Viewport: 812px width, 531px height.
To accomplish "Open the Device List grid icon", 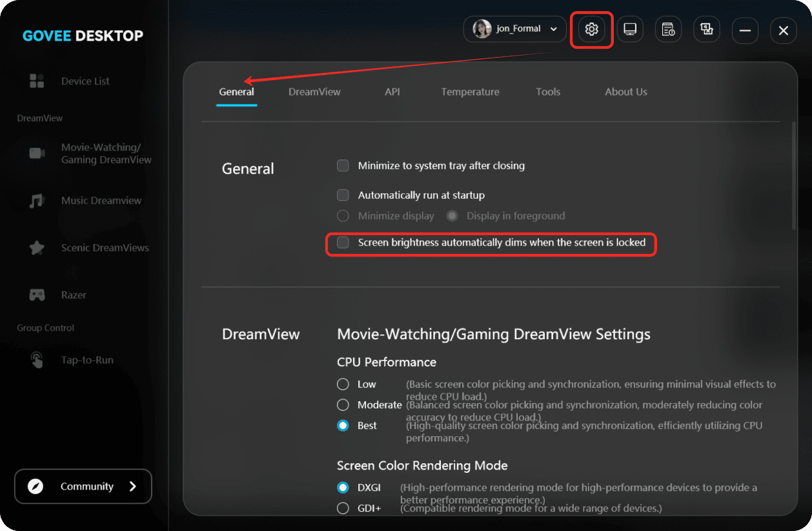I will [x=37, y=81].
